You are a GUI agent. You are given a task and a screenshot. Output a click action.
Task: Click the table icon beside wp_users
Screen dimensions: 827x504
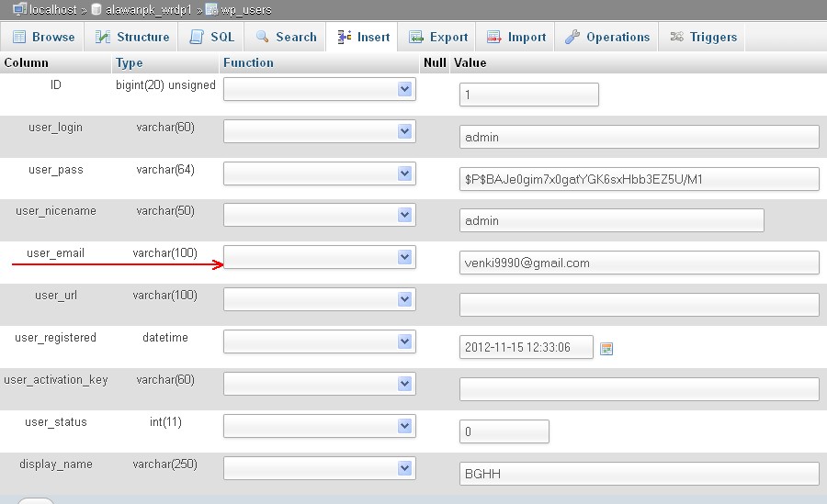(x=211, y=9)
